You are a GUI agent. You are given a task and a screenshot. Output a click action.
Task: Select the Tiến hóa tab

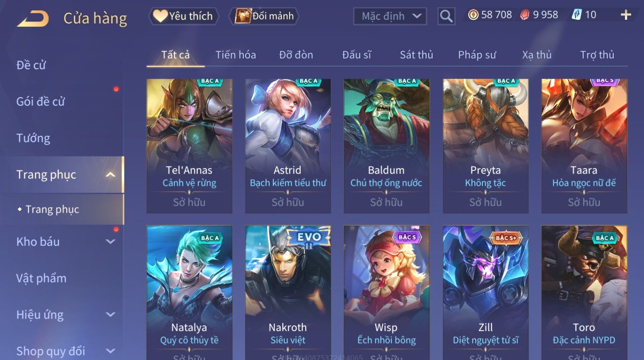(x=236, y=55)
